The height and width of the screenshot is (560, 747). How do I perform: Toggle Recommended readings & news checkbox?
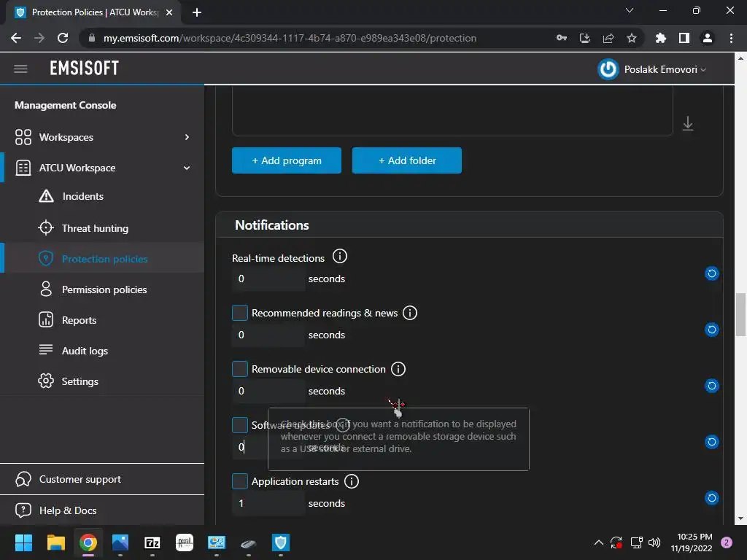pyautogui.click(x=239, y=313)
